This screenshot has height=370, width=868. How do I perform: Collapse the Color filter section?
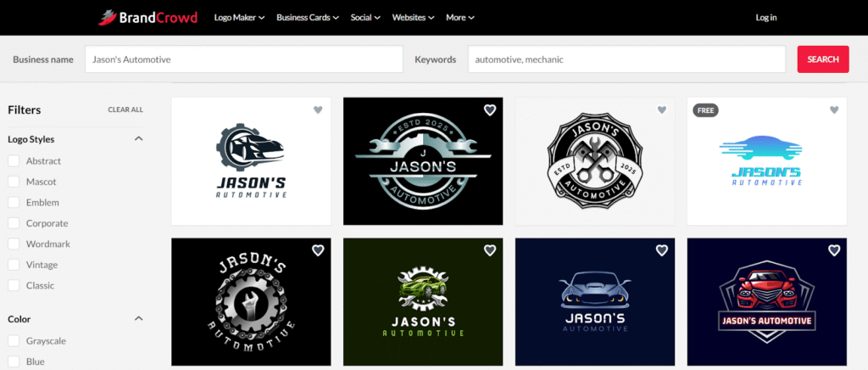pyautogui.click(x=139, y=319)
